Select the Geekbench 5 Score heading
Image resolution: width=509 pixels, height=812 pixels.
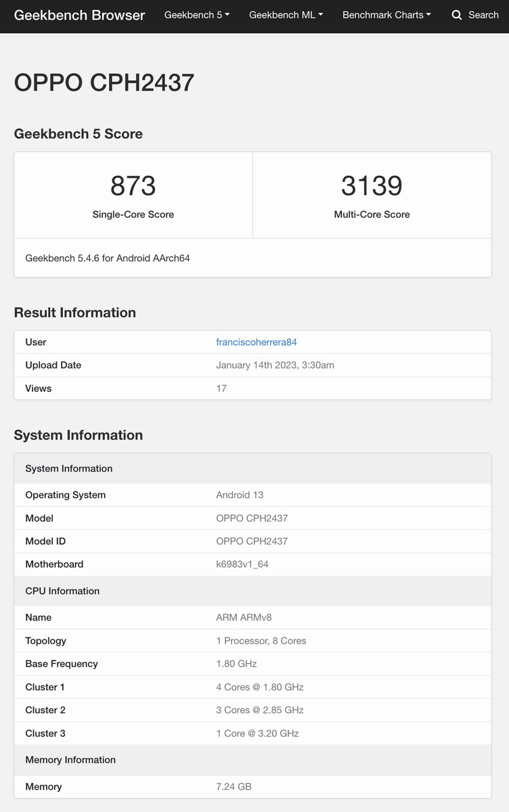[x=79, y=134]
